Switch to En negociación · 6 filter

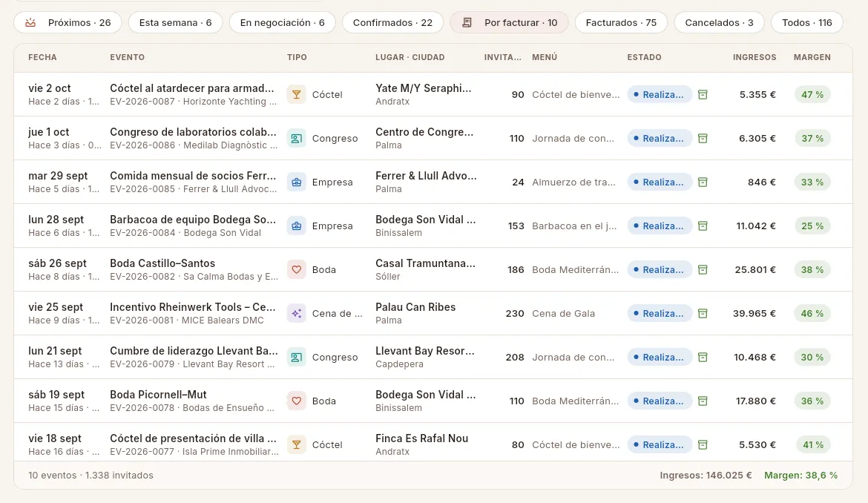tap(283, 23)
